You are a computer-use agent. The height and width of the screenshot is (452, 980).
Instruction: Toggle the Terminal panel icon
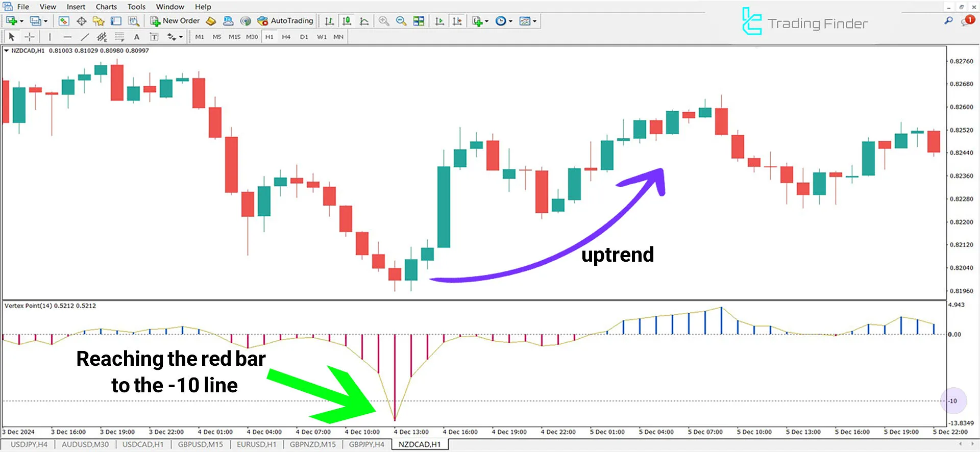click(x=116, y=21)
